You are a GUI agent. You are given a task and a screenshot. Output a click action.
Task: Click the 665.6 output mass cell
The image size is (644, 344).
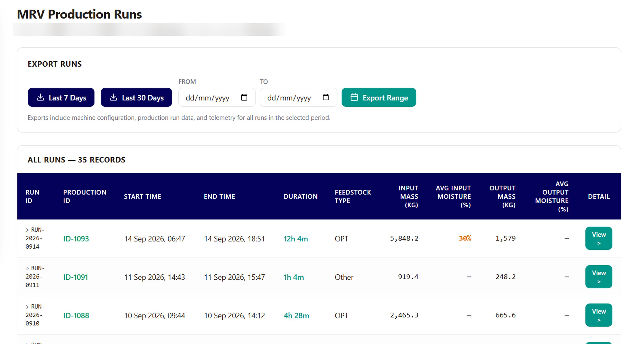click(x=505, y=315)
